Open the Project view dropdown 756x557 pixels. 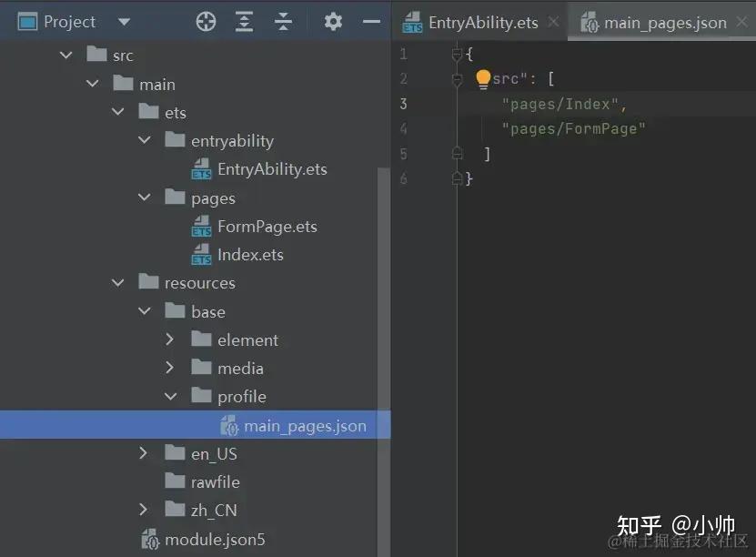pyautogui.click(x=126, y=21)
